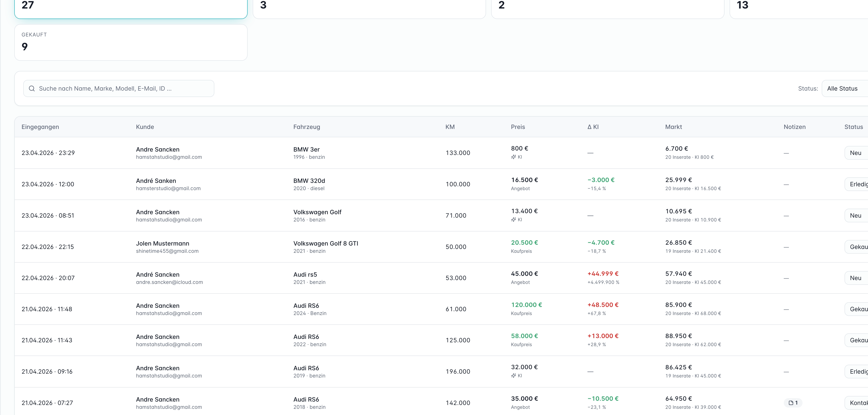
Task: Select the GEKAUFT 9 summary card
Action: (131, 42)
